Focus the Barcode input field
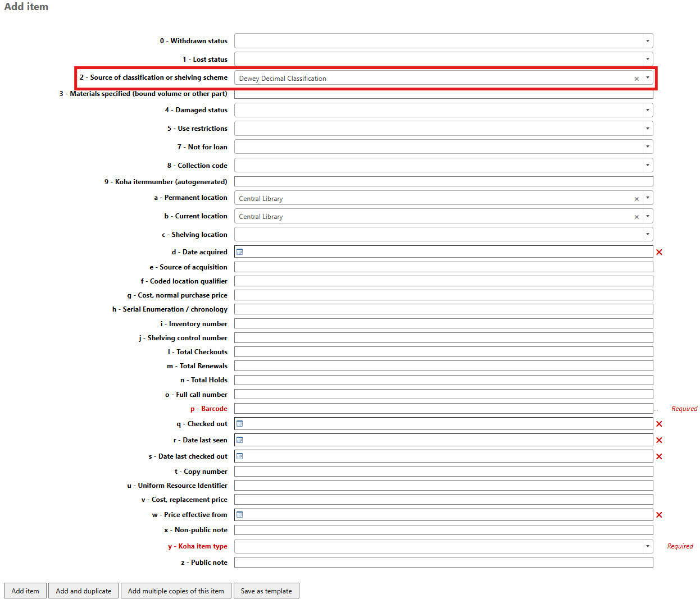Image resolution: width=700 pixels, height=599 pixels. [444, 409]
